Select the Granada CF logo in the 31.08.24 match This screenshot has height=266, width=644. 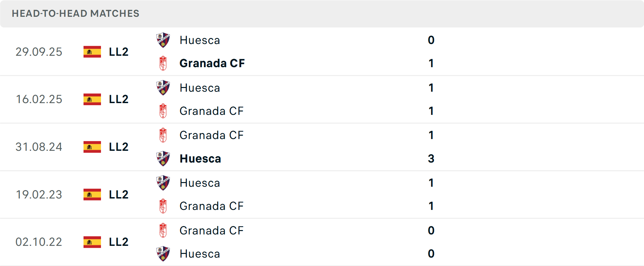coord(163,135)
